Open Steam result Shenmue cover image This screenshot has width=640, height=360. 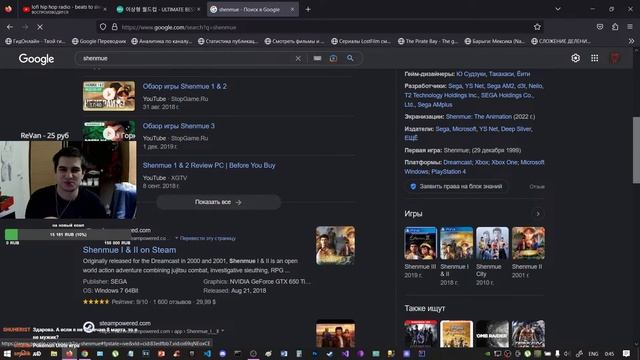tap(335, 245)
